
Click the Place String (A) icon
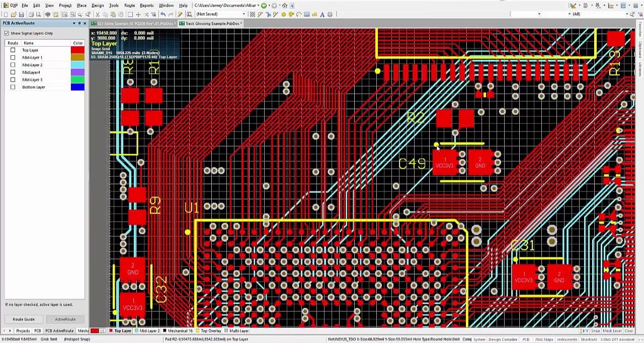click(321, 14)
